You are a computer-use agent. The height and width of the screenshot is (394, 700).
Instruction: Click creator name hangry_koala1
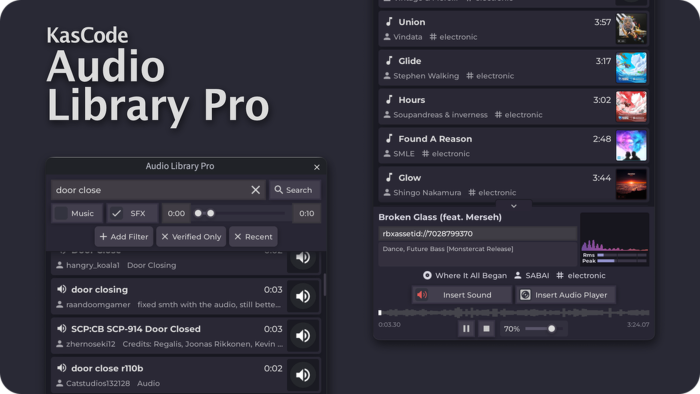93,265
